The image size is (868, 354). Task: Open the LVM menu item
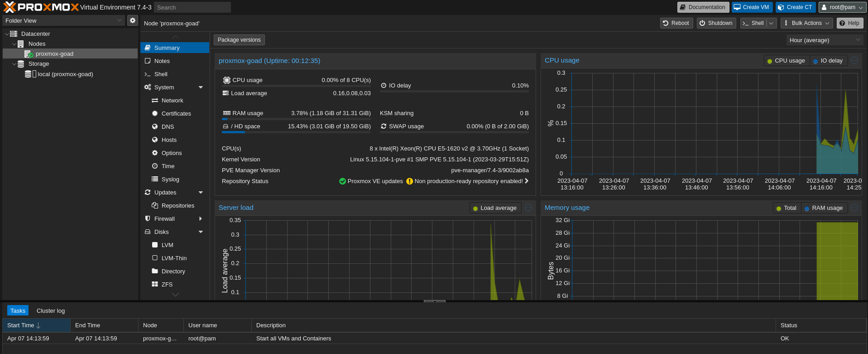(175, 245)
